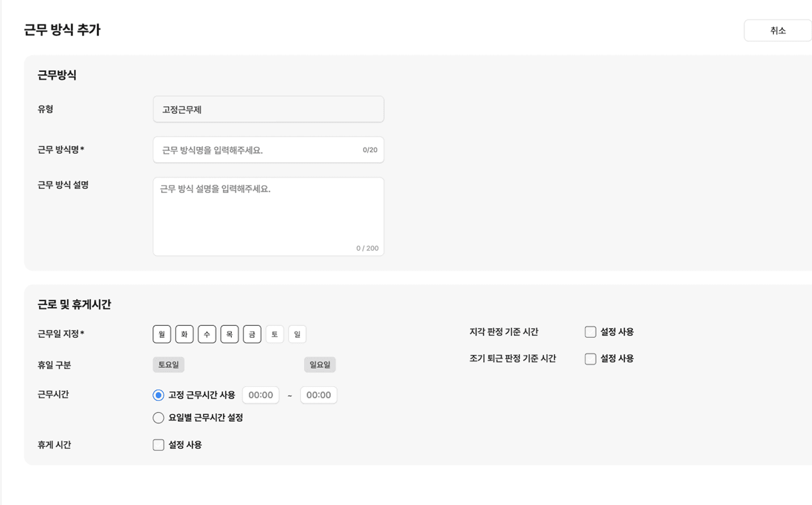Image resolution: width=812 pixels, height=505 pixels.
Task: Click the end time 00:00 field
Action: pos(319,395)
